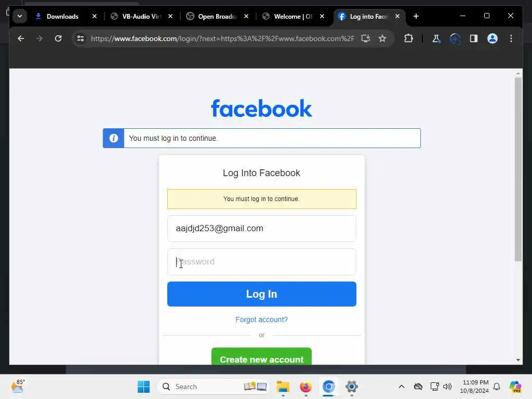Open the tab search dropdown arrow

tap(20, 16)
